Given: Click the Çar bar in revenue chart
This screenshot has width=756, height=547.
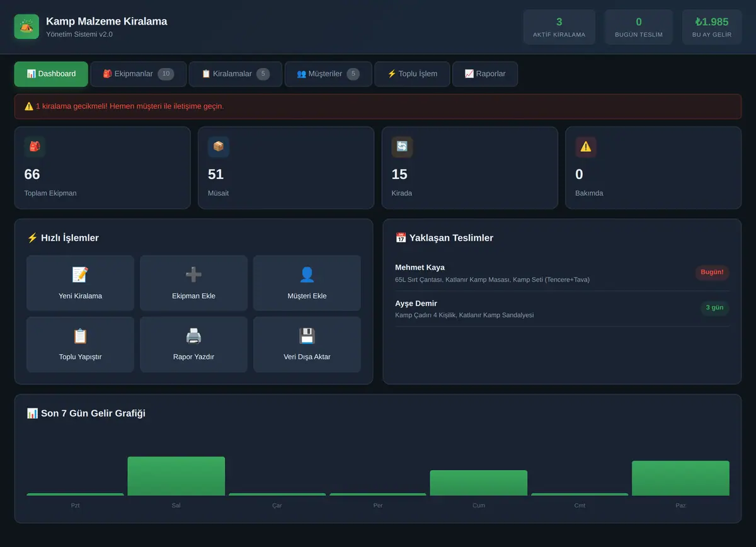Looking at the screenshot, I should click(x=277, y=494).
